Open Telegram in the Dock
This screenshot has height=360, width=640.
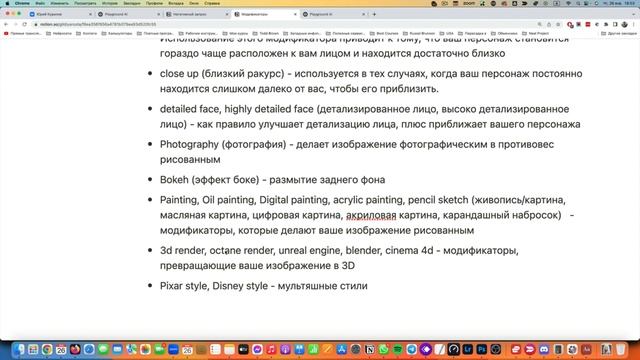click(412, 349)
